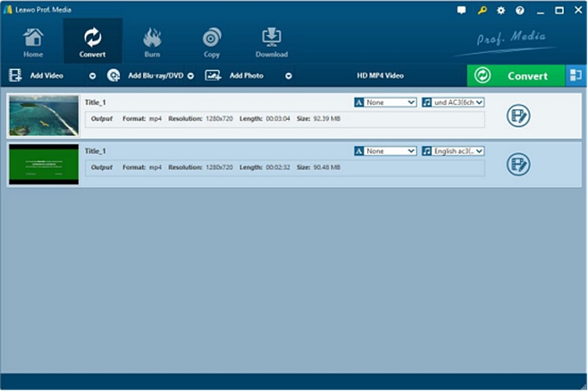Click the second video's Title_1 name
588x391 pixels.
pos(95,151)
